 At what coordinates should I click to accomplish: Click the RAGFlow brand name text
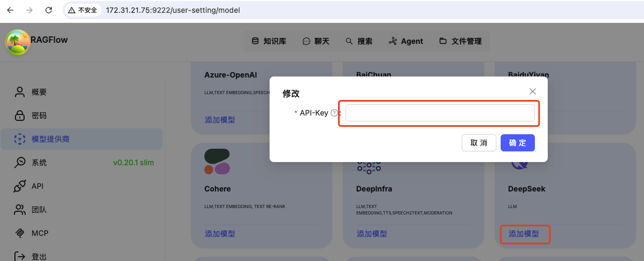point(50,40)
